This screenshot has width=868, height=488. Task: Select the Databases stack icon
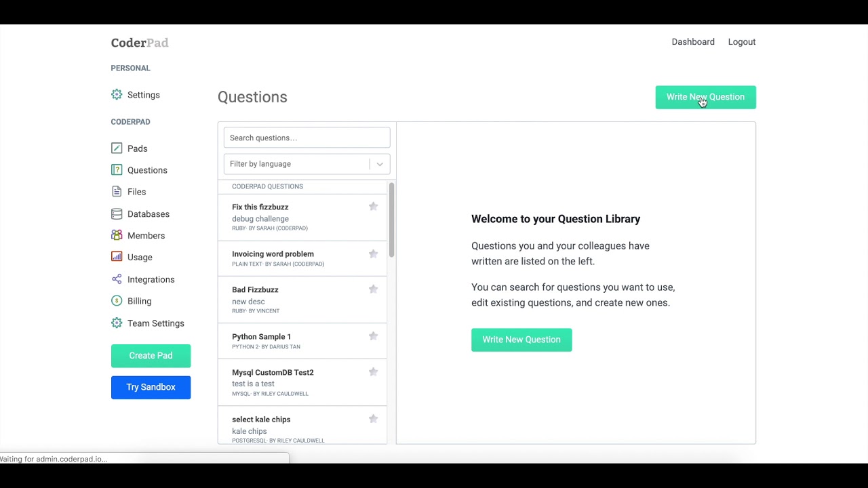tap(117, 213)
